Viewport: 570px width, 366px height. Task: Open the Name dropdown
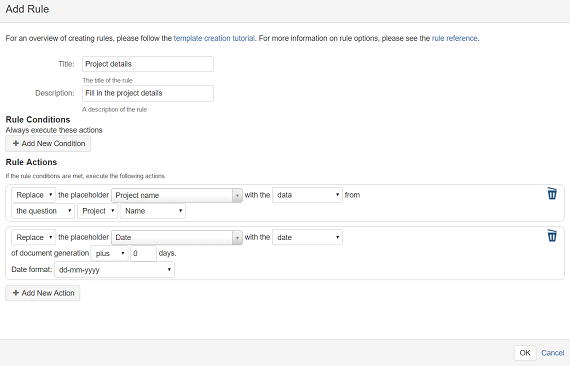tap(153, 211)
